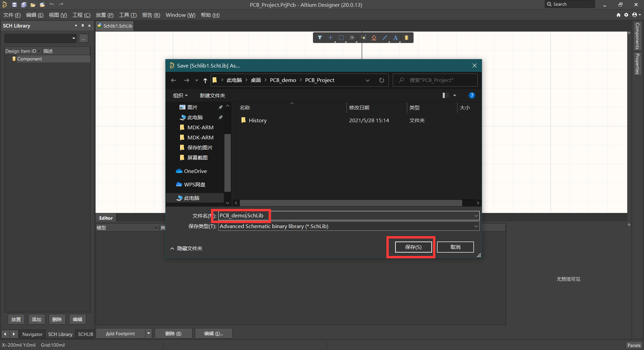Switch to the Navigator panel tab
The width and height of the screenshot is (644, 350).
tap(32, 334)
